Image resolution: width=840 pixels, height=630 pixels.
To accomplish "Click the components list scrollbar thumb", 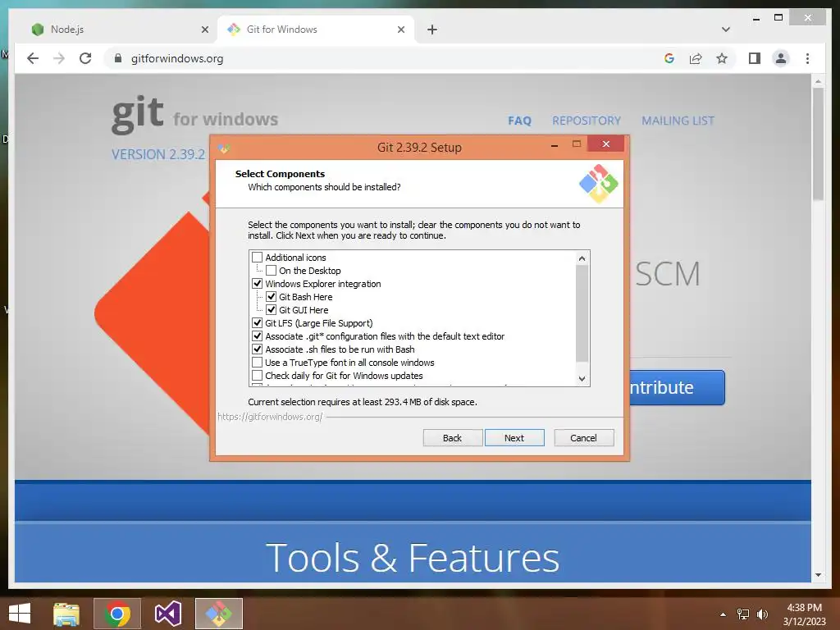I will coord(582,313).
